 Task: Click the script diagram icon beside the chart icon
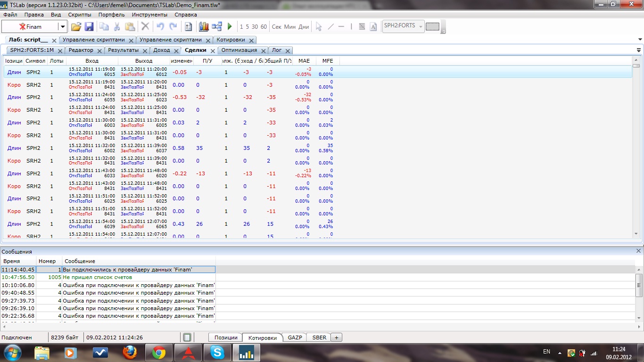tap(217, 27)
